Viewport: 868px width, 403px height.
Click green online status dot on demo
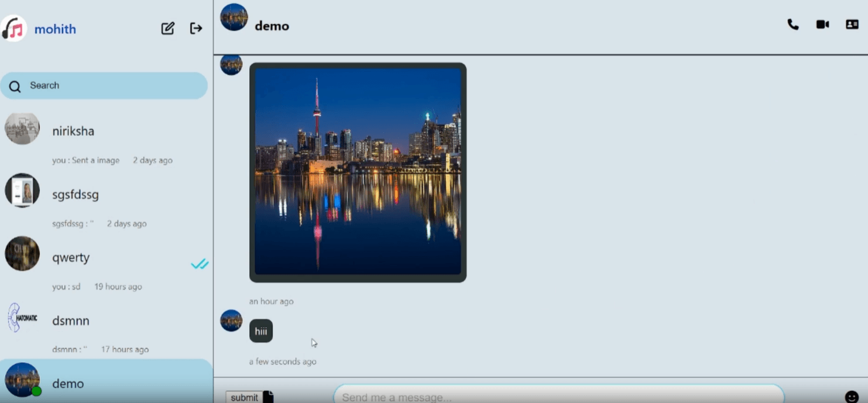(36, 391)
